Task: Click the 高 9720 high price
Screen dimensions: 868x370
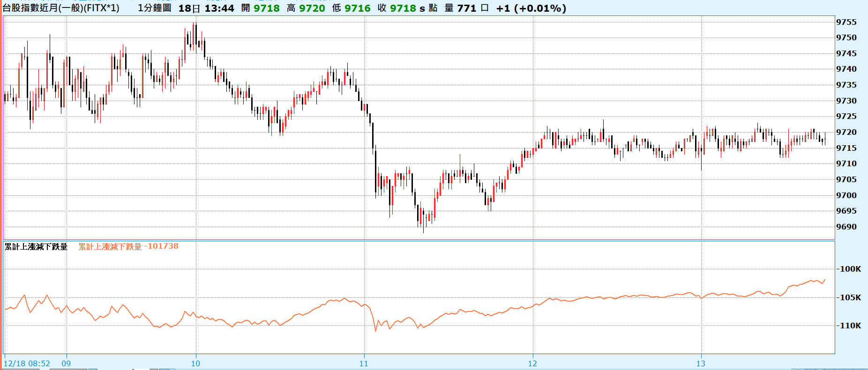Action: [x=306, y=8]
